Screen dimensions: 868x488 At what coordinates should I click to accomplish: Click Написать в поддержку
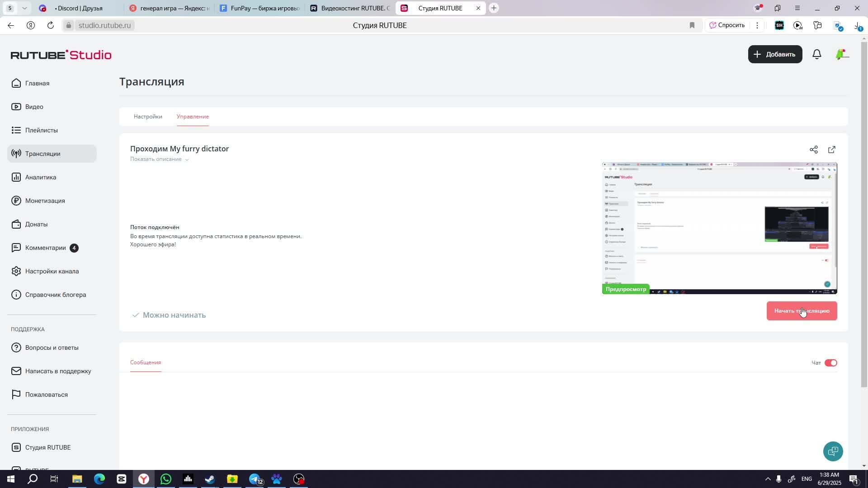(52, 371)
